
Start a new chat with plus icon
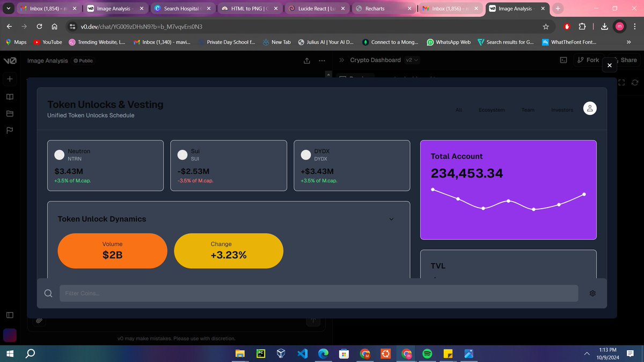tap(10, 79)
